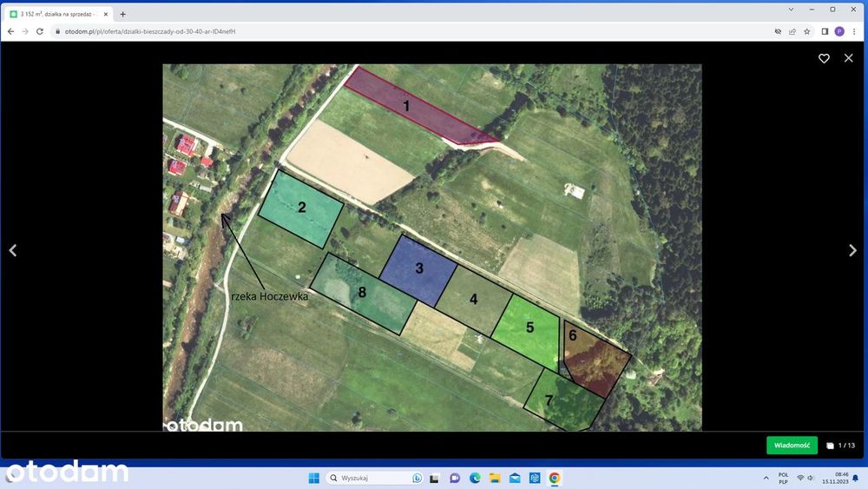
Task: Open Chrome profile avatar
Action: (839, 31)
